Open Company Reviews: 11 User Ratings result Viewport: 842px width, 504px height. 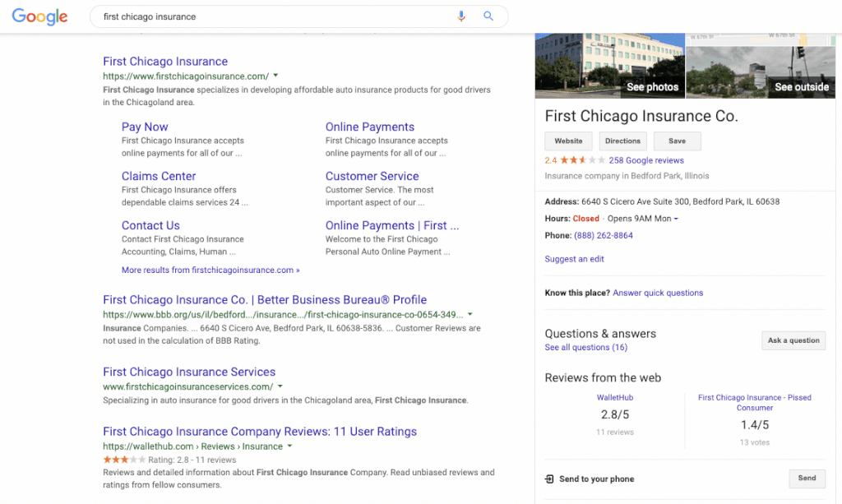click(x=260, y=432)
